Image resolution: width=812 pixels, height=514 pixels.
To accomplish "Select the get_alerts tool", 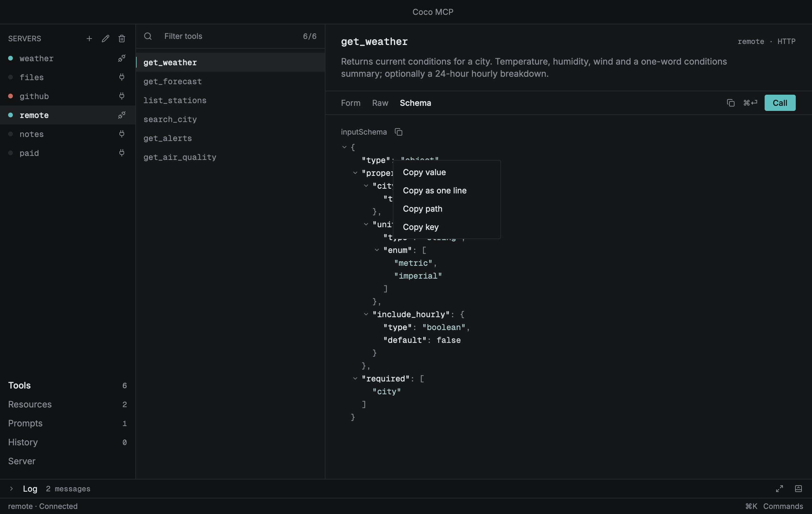I will [230, 138].
